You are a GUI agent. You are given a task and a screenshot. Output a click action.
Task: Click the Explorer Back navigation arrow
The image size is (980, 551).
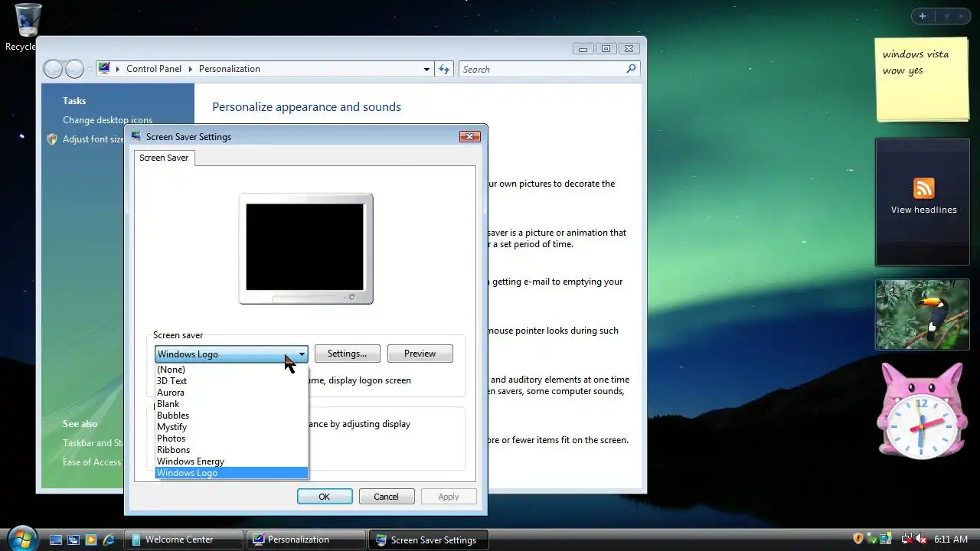coord(53,69)
